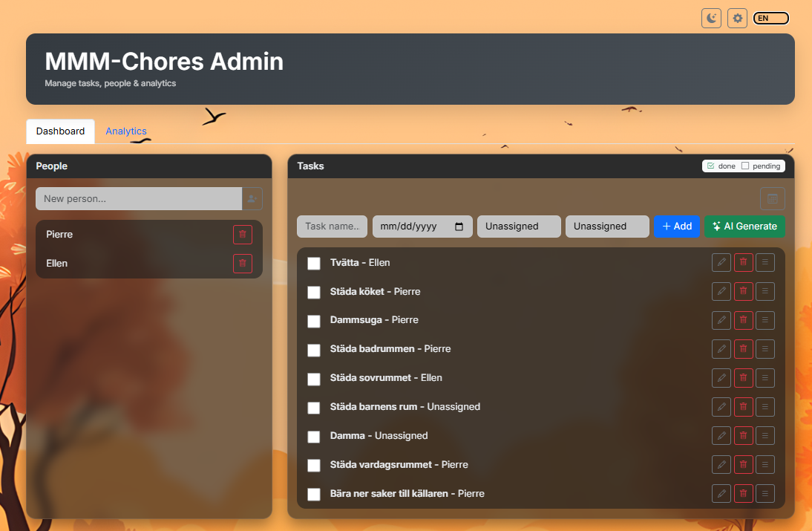Delete the Dammsuga task
The height and width of the screenshot is (531, 812).
coord(743,321)
